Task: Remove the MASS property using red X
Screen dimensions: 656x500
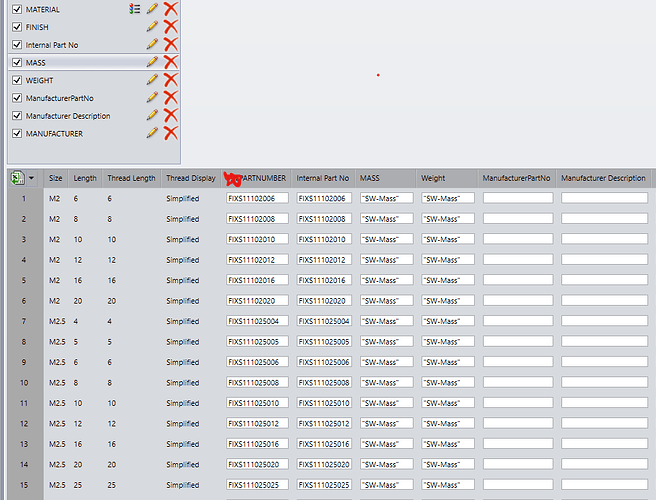Action: click(170, 62)
